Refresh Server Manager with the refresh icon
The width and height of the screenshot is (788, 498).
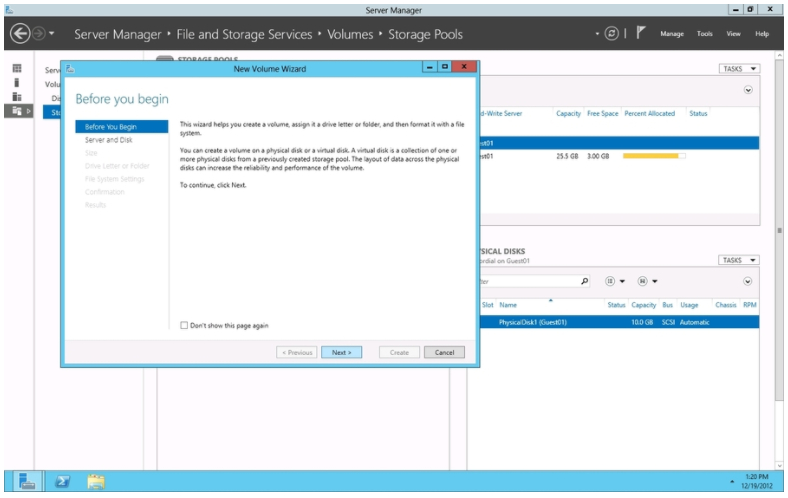[611, 34]
